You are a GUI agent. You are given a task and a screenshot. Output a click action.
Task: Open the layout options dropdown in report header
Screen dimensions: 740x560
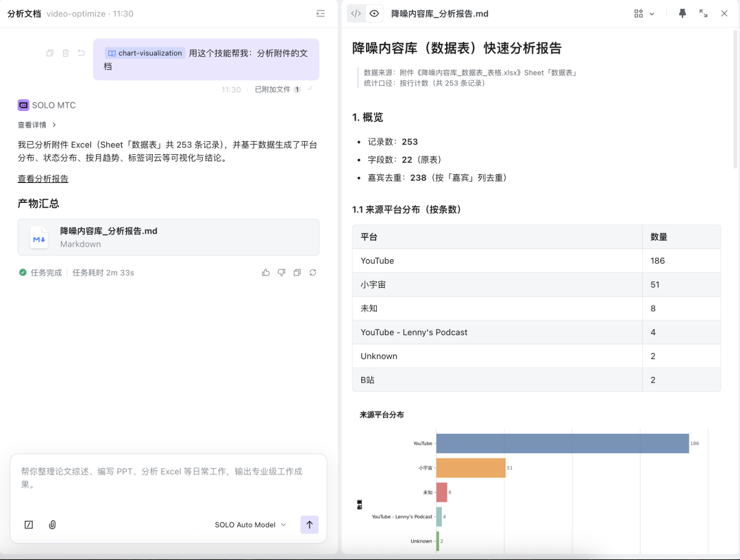click(643, 13)
